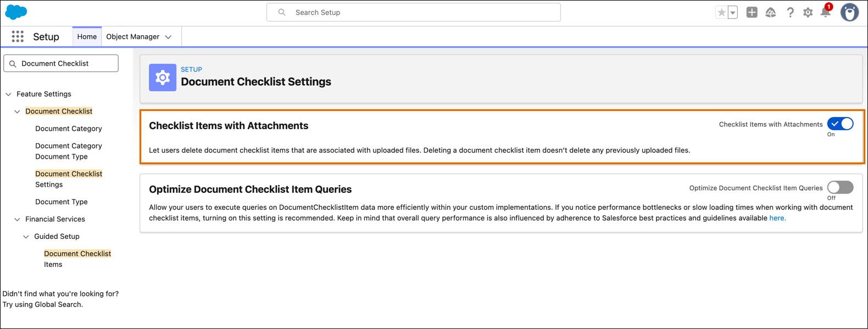
Task: Click the magnifier in Quick Find box
Action: tap(13, 64)
